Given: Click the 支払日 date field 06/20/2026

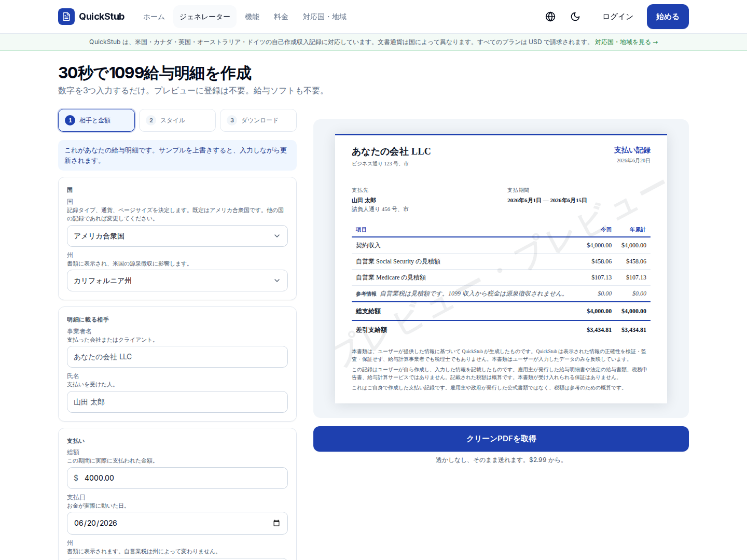Looking at the screenshot, I should pos(177,523).
